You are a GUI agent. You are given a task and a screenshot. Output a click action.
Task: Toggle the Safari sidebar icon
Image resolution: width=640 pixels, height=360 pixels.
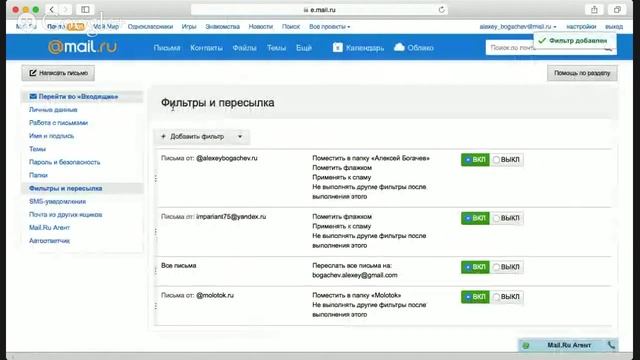[x=85, y=9]
